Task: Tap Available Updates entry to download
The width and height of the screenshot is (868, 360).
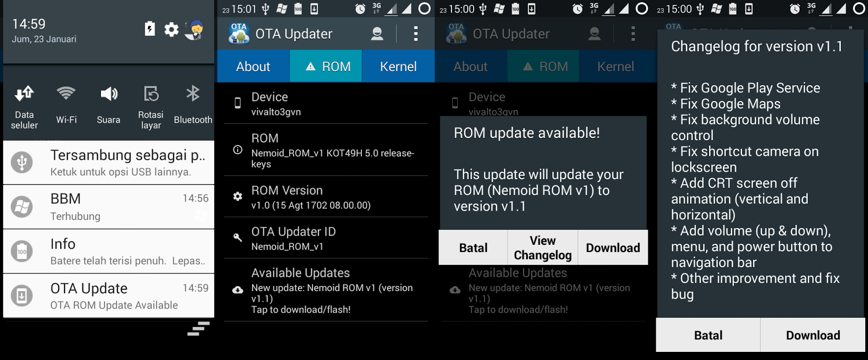Action: click(x=326, y=290)
